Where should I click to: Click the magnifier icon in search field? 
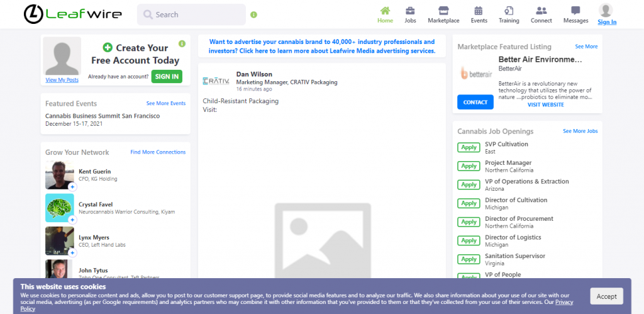(148, 15)
